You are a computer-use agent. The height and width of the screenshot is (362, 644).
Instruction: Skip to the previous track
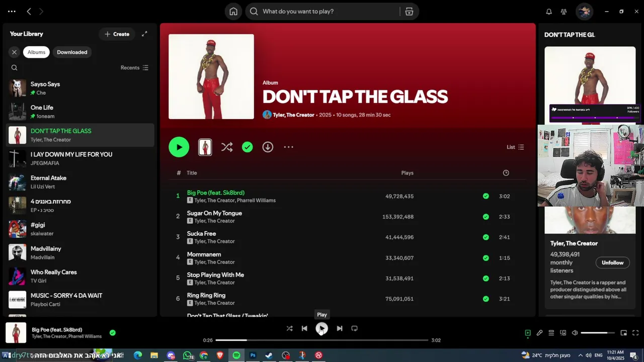pos(304,328)
